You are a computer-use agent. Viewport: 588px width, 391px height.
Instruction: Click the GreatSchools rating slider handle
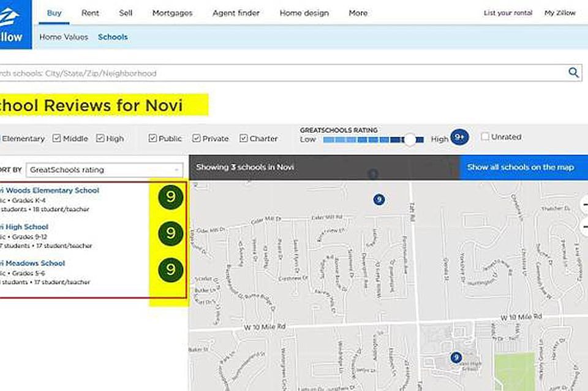[x=410, y=139]
